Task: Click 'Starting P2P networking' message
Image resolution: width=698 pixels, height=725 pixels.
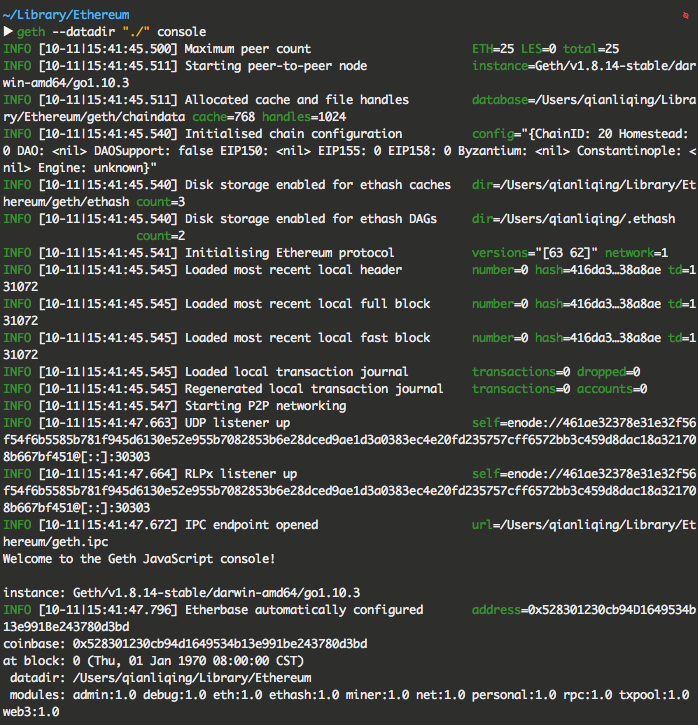Action: point(265,406)
